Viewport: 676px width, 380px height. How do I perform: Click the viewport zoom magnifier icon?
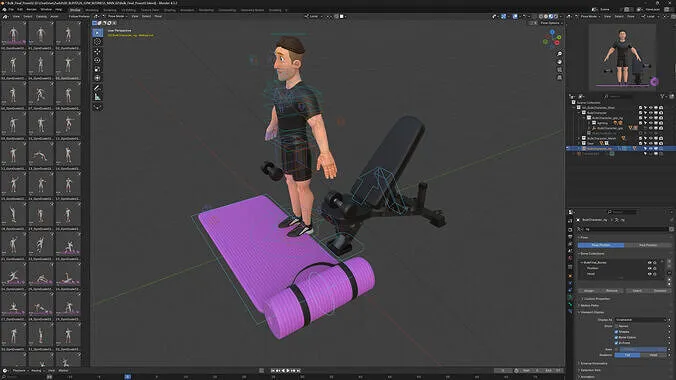tap(559, 54)
